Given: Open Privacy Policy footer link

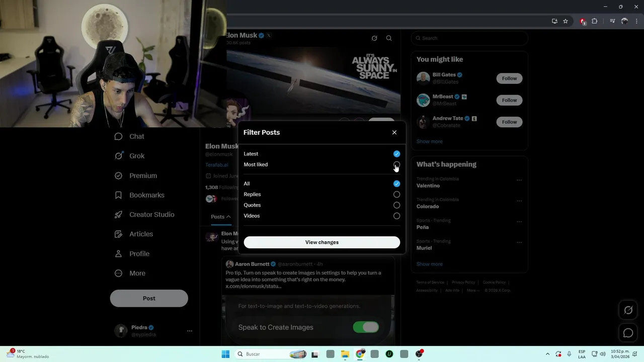Looking at the screenshot, I should tap(463, 283).
